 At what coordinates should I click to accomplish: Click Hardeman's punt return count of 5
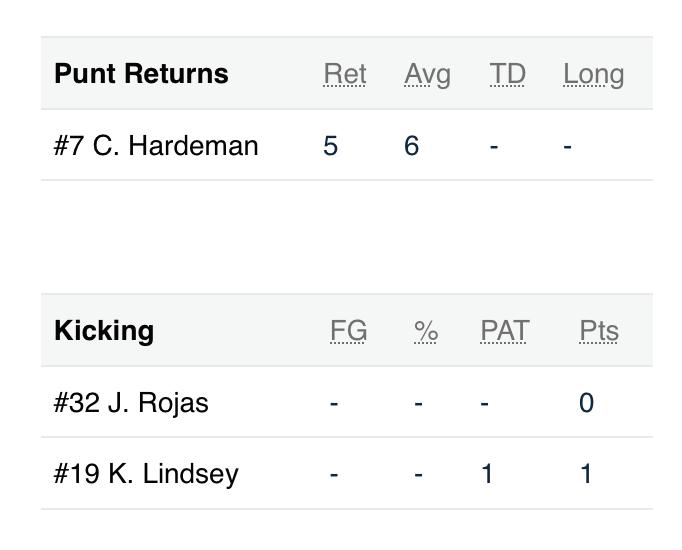coord(331,146)
